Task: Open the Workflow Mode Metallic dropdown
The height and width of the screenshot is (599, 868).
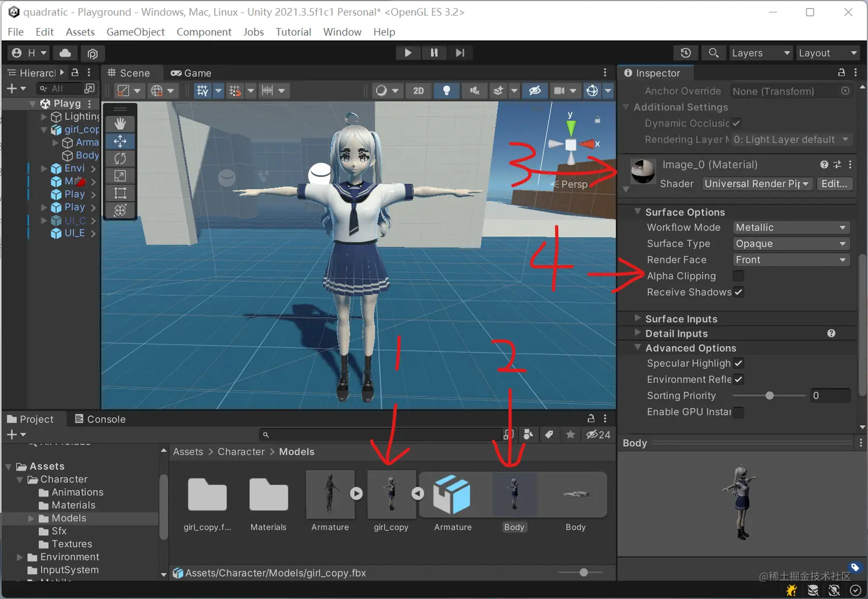Action: click(790, 227)
